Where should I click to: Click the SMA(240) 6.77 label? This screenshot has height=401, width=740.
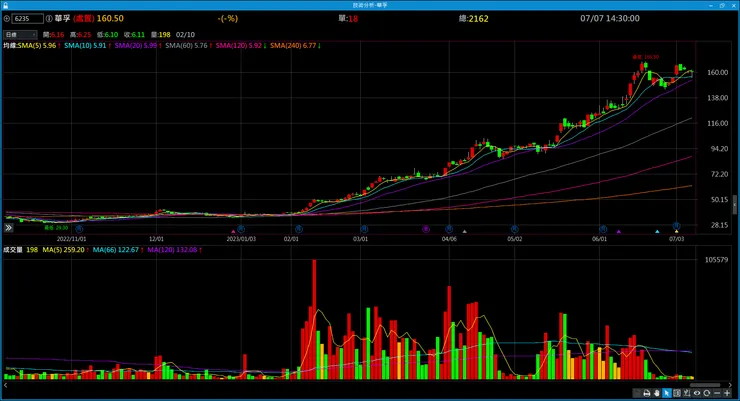pos(293,46)
